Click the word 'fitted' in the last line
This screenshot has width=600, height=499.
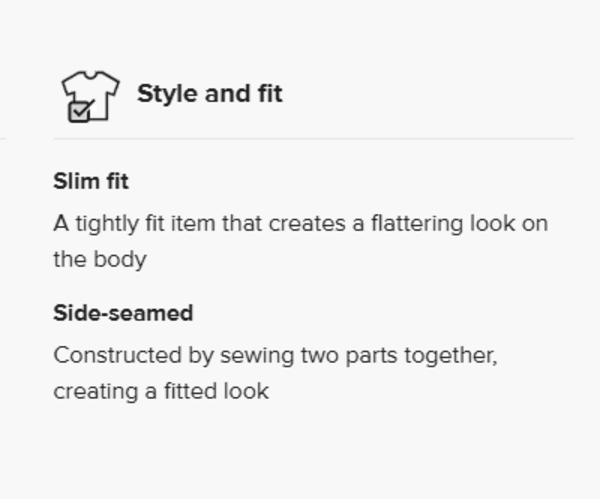pos(191,391)
